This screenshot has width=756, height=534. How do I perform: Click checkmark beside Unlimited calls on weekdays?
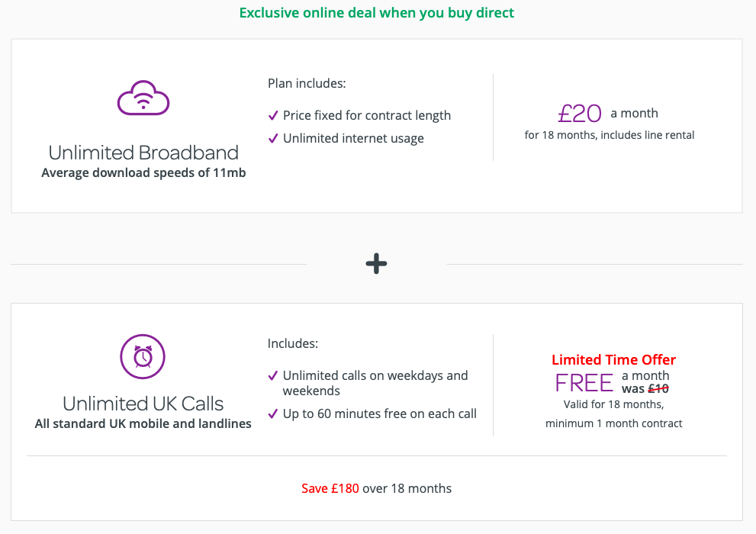273,376
